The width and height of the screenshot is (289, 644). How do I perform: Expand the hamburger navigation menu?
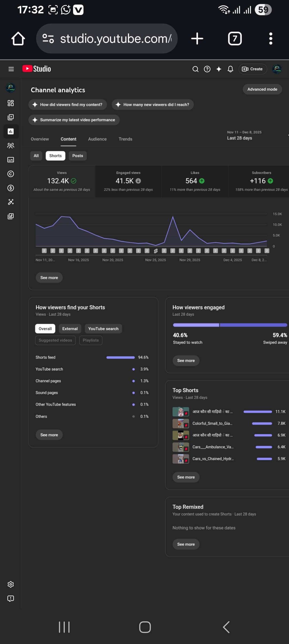11,69
